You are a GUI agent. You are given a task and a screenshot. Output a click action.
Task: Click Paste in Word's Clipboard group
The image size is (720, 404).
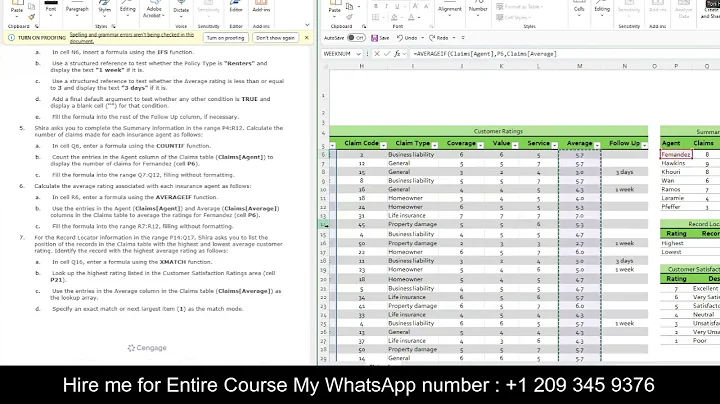tap(17, 7)
